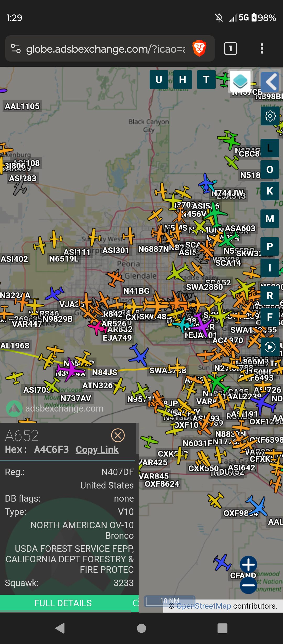The image size is (283, 644).
Task: Click the squawk value 3233
Action: [124, 583]
